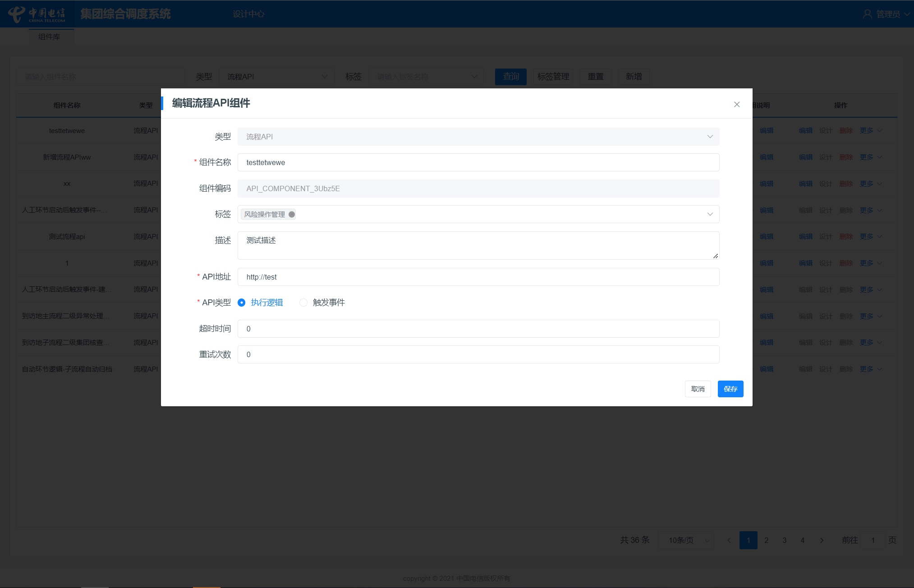Click the 取消 button
Viewport: 914px width, 588px height.
pos(698,389)
